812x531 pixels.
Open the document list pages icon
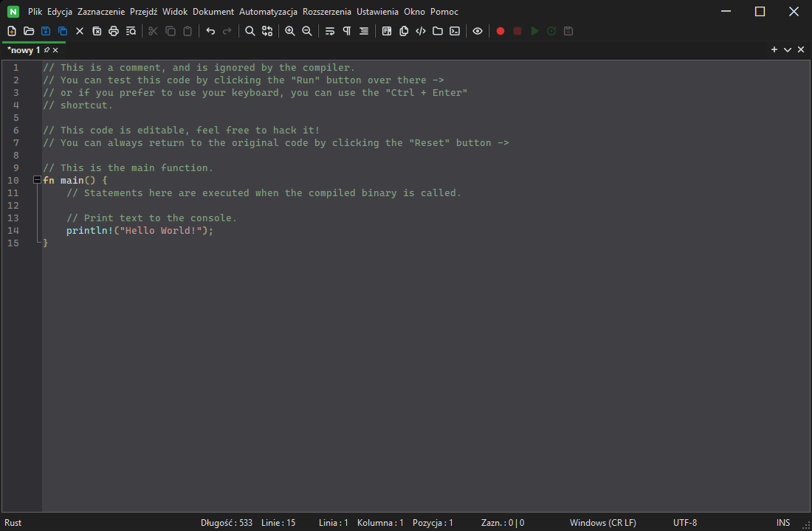[404, 31]
